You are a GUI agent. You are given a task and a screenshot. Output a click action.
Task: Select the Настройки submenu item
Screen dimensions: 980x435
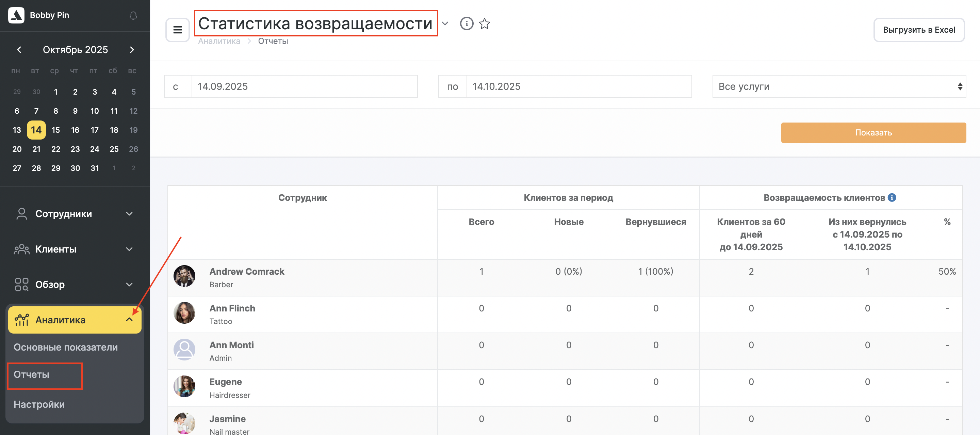pos(39,404)
